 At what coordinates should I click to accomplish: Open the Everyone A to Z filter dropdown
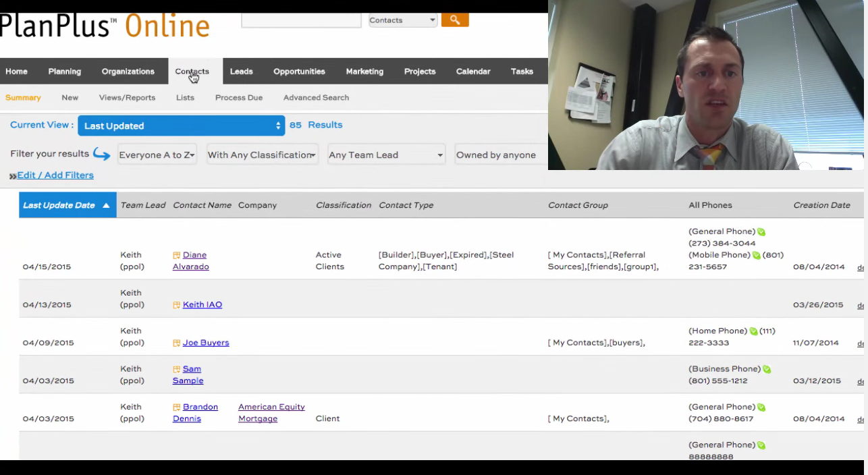157,155
